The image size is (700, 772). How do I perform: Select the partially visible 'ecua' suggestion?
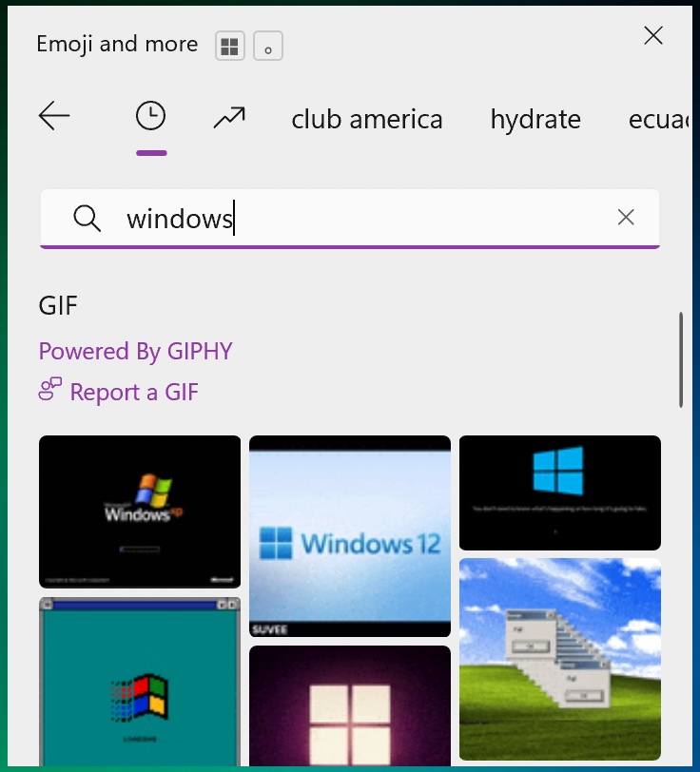click(x=659, y=119)
